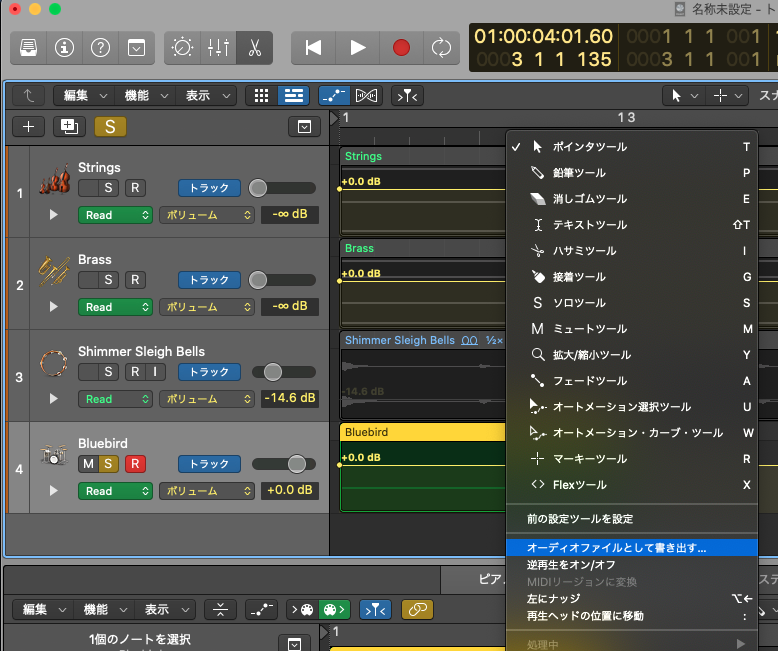Toggle Catch Playhead in Tracks area
Viewport: 778px width, 651px height.
point(407,96)
